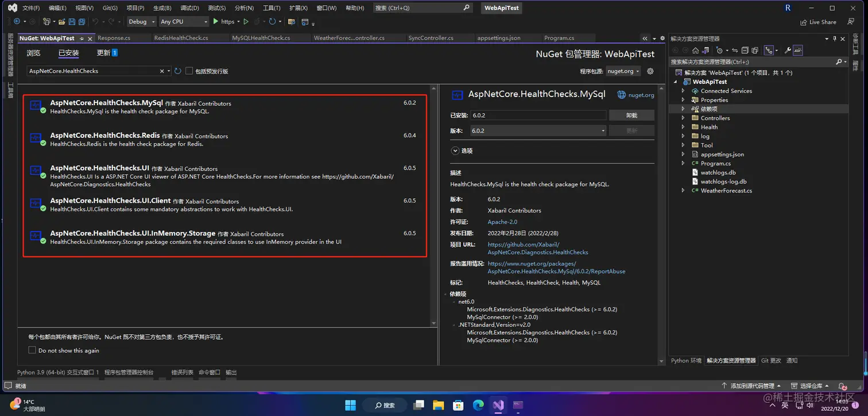Image resolution: width=868 pixels, height=416 pixels.
Task: Open File Explorer from taskbar
Action: coord(439,405)
